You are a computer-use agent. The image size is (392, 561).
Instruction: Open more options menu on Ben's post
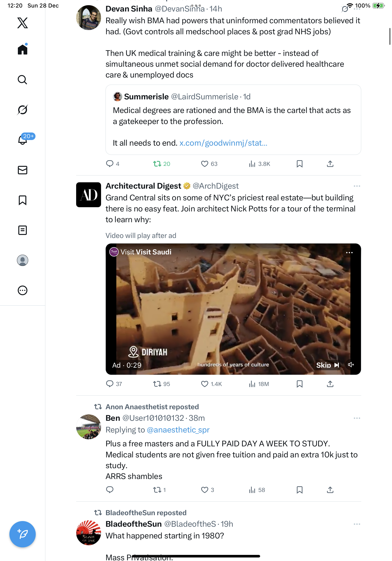[357, 418]
